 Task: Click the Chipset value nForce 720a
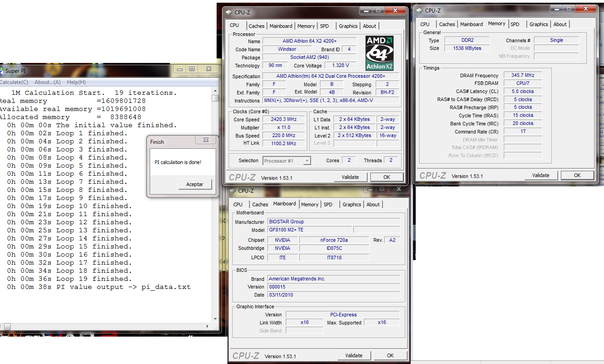[334, 240]
